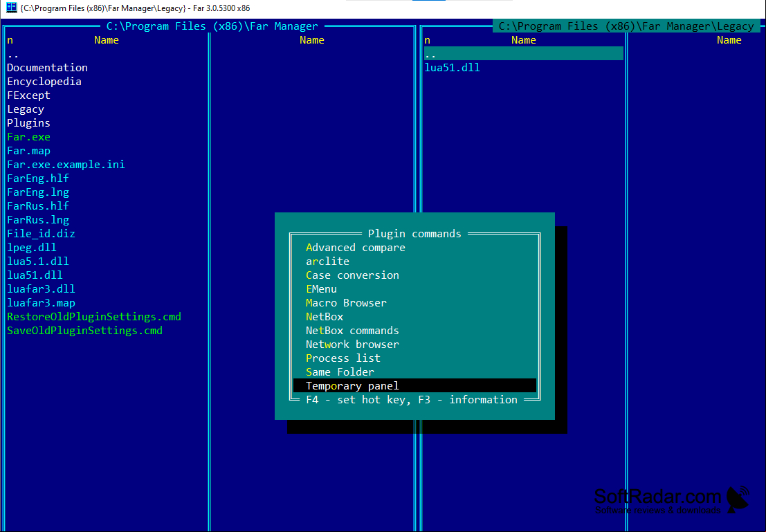Select FarRus.lng file
The image size is (766, 532).
click(37, 220)
